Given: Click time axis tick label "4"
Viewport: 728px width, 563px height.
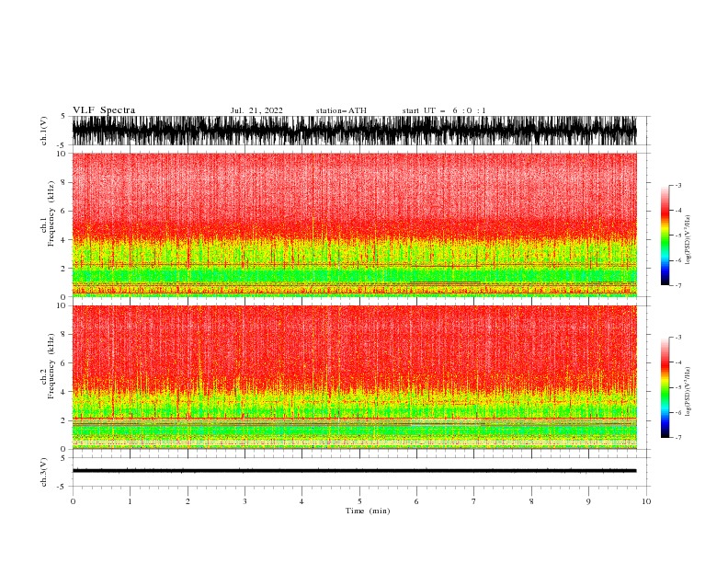Looking at the screenshot, I should tap(301, 501).
